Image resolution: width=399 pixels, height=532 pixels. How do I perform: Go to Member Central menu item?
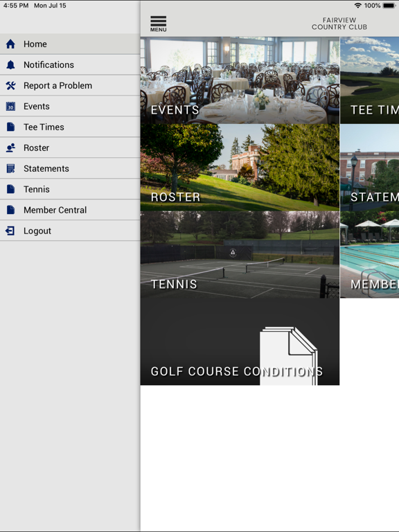click(x=70, y=210)
